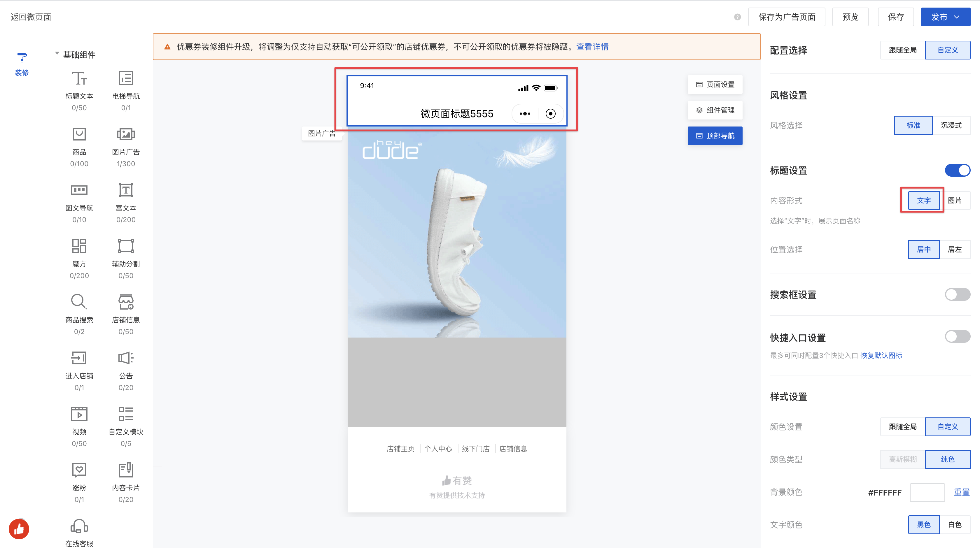Enable the 搜索框设置 switch
980x548 pixels.
tap(957, 294)
